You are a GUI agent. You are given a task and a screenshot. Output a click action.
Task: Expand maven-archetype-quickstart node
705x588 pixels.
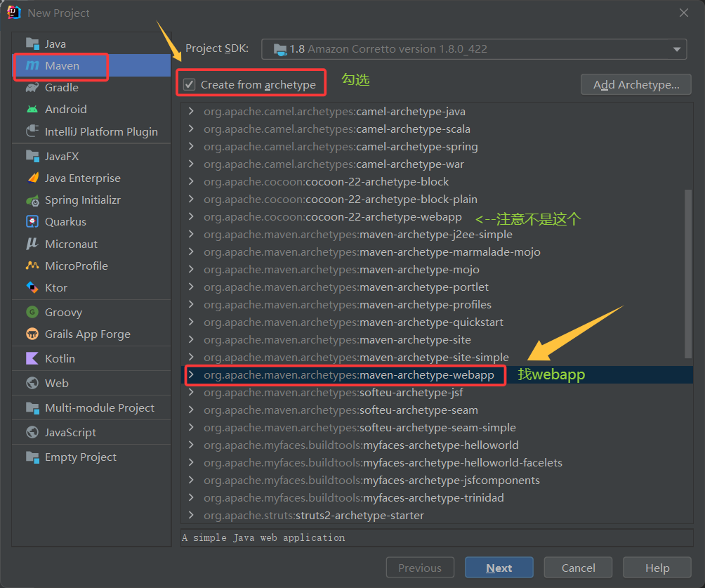pos(191,322)
